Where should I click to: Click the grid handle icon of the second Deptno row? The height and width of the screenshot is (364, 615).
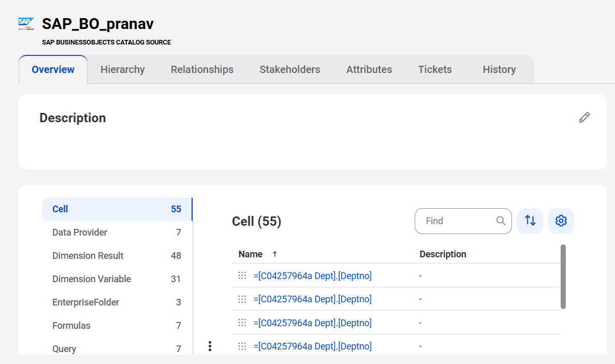tap(242, 299)
